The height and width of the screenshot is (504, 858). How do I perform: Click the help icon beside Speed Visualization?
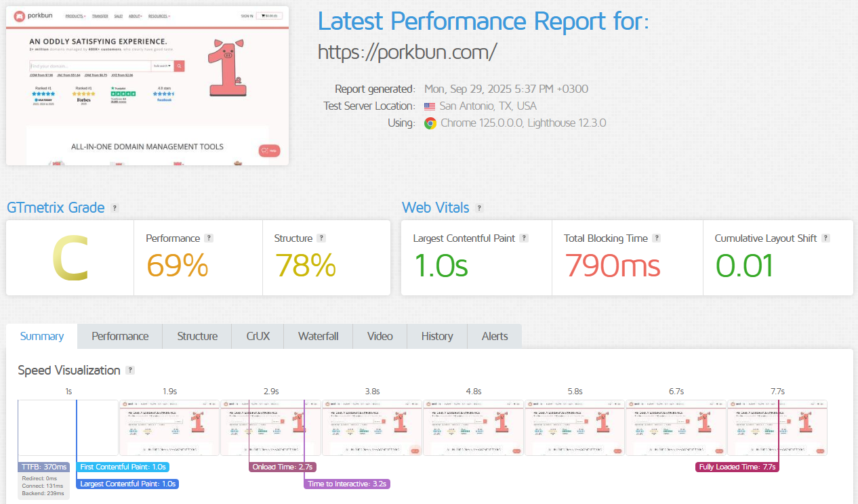coord(130,371)
